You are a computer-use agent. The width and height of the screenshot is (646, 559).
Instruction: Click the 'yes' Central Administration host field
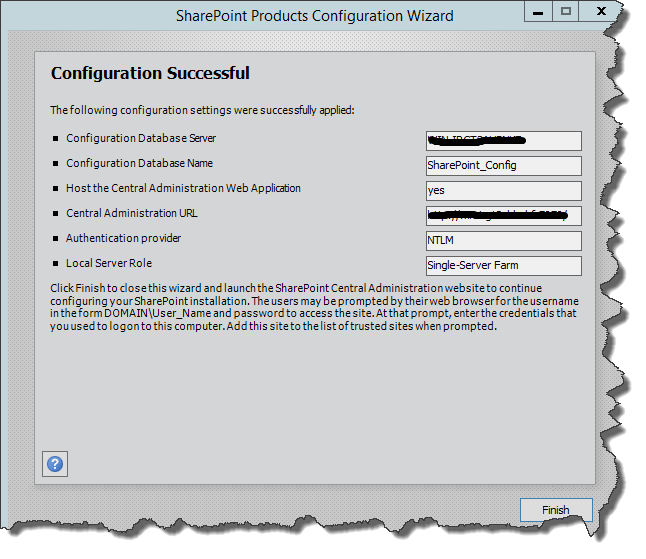coord(503,191)
